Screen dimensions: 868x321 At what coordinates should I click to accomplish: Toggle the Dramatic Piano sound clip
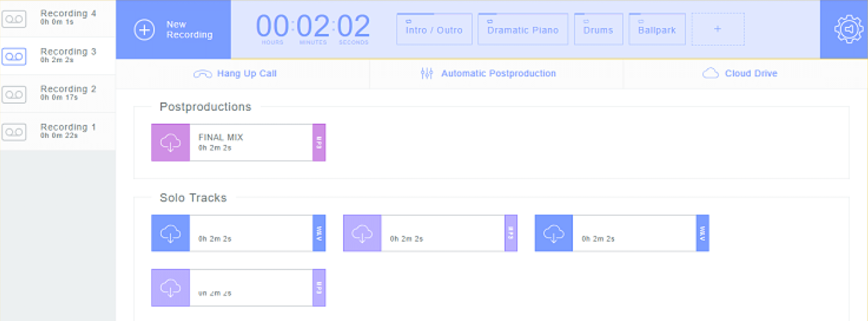pyautogui.click(x=522, y=30)
